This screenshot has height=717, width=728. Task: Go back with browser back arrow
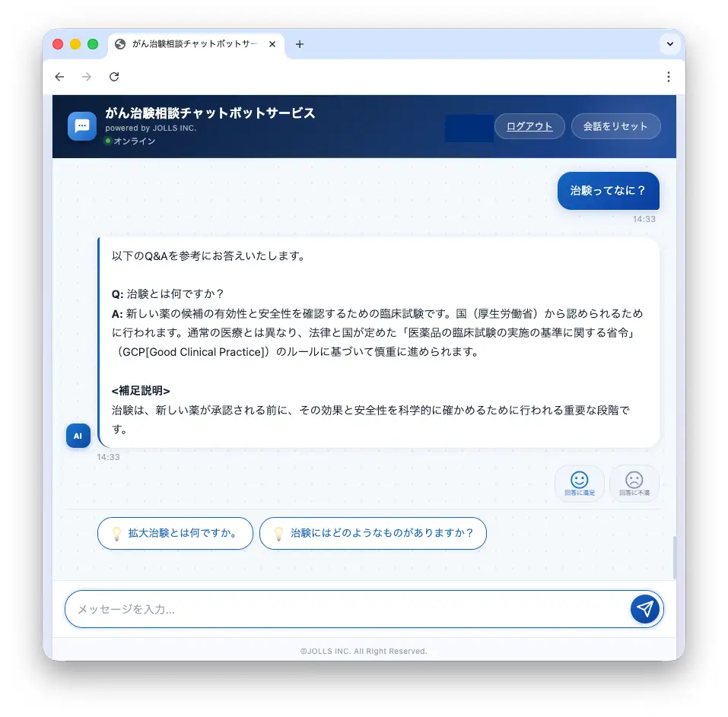[x=59, y=77]
